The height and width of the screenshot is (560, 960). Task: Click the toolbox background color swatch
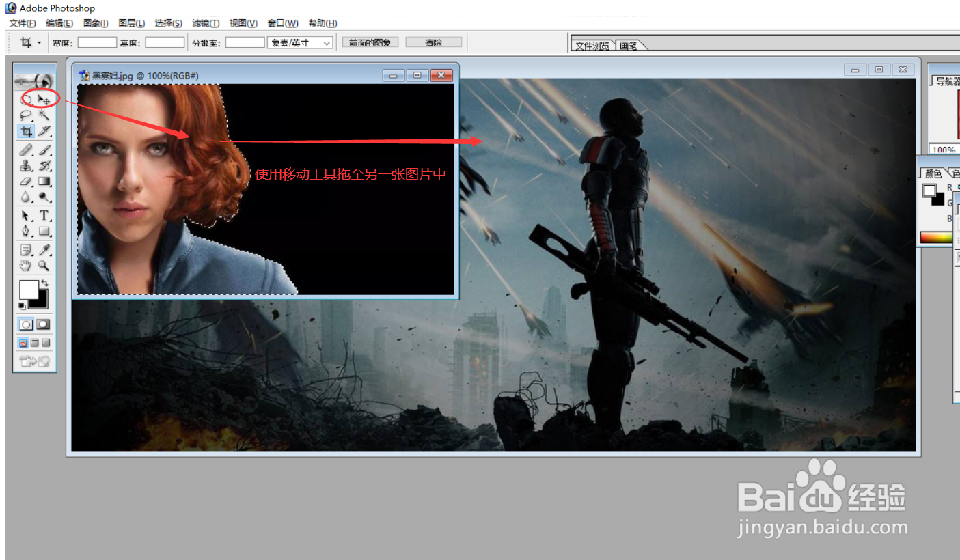coord(42,302)
